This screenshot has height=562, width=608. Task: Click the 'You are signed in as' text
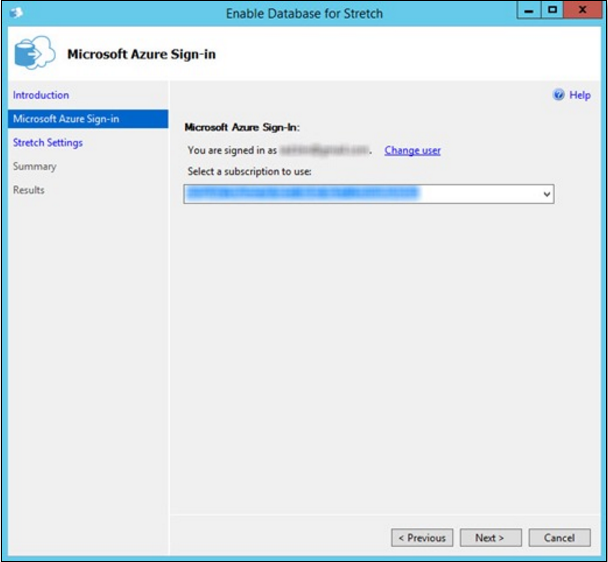tap(232, 150)
